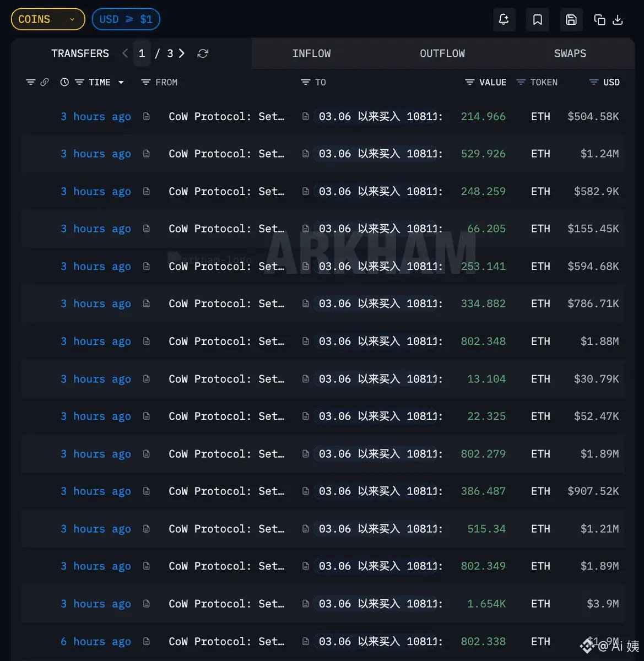Click the USD amount $907.52K

(593, 491)
